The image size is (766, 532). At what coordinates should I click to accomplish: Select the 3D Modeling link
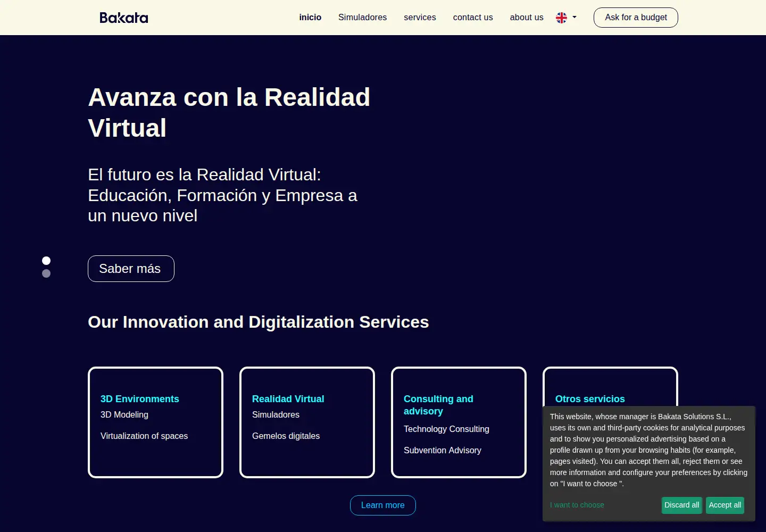[x=124, y=415]
